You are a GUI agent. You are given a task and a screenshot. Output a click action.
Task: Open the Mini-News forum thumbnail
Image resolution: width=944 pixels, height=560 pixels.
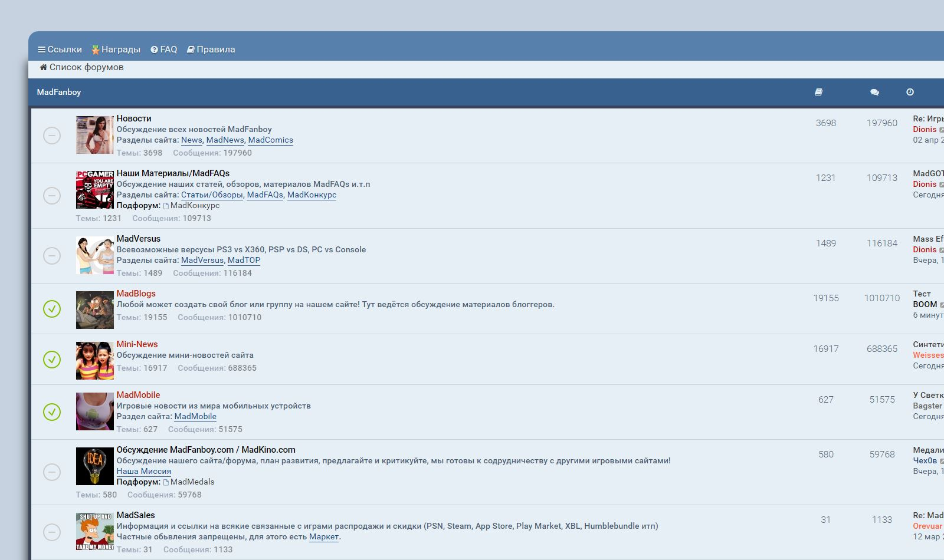pos(94,361)
